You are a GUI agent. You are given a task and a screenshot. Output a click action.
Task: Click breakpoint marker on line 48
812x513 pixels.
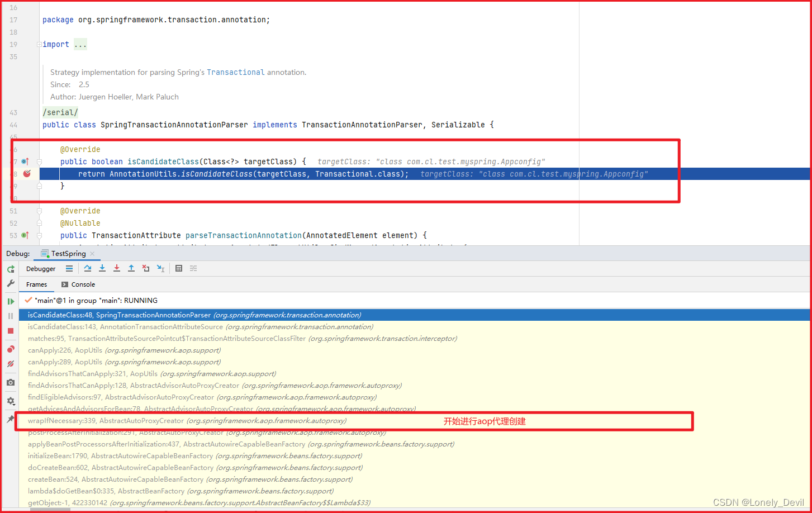pyautogui.click(x=27, y=174)
